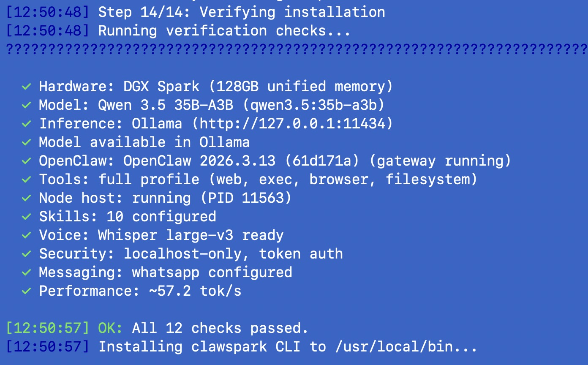Click the checkmark next to Model: Qwen 3.5
This screenshot has height=365, width=588.
(26, 105)
